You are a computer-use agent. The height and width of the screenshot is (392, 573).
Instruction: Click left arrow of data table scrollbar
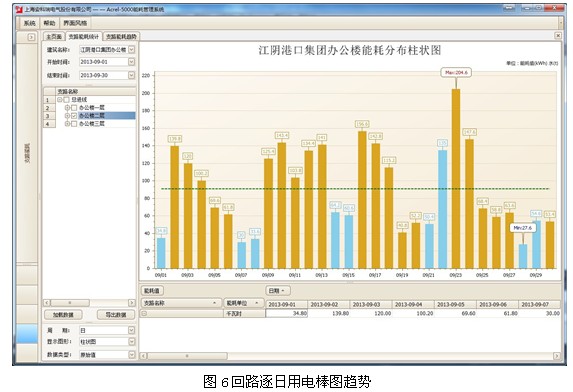[144, 355]
